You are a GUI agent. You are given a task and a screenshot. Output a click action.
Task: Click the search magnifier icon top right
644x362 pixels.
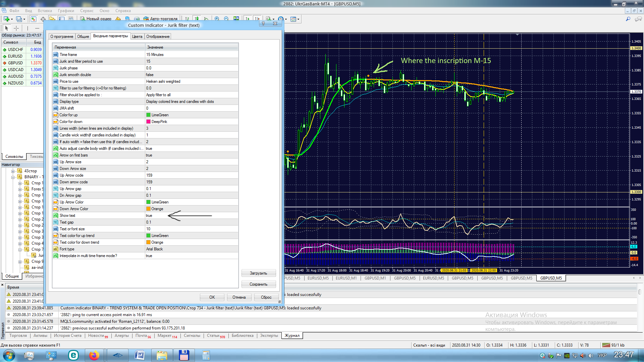[x=628, y=19]
